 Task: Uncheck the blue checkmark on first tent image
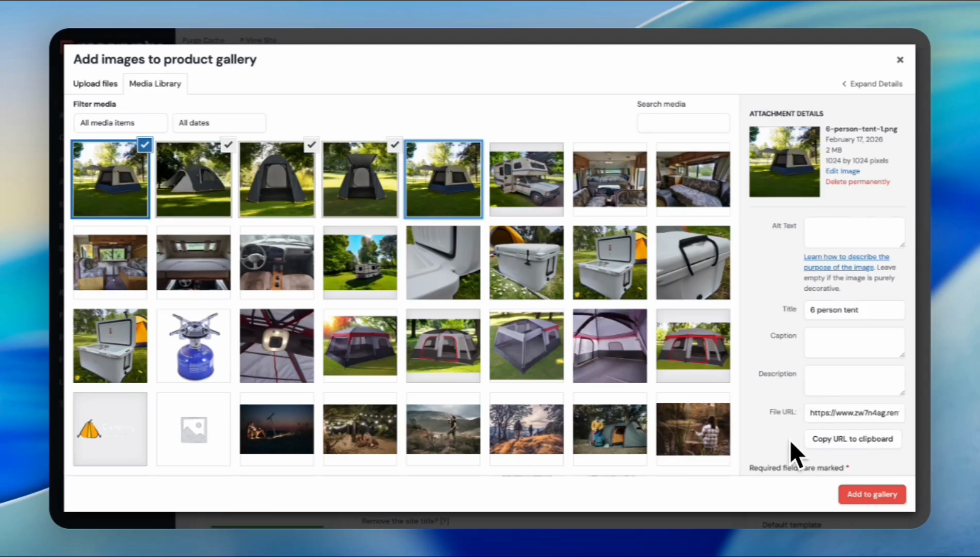click(145, 145)
